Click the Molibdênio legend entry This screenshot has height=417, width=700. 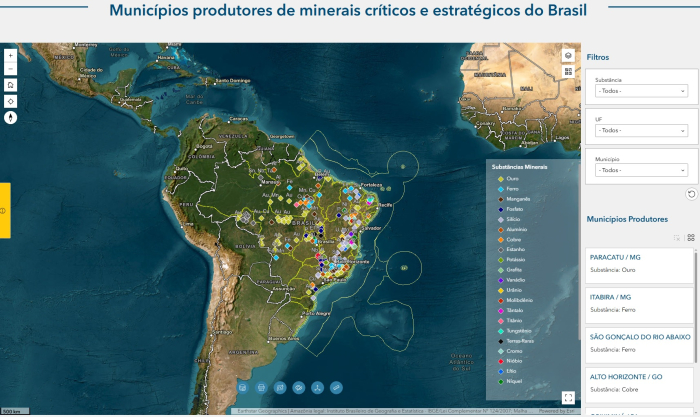coord(519,300)
